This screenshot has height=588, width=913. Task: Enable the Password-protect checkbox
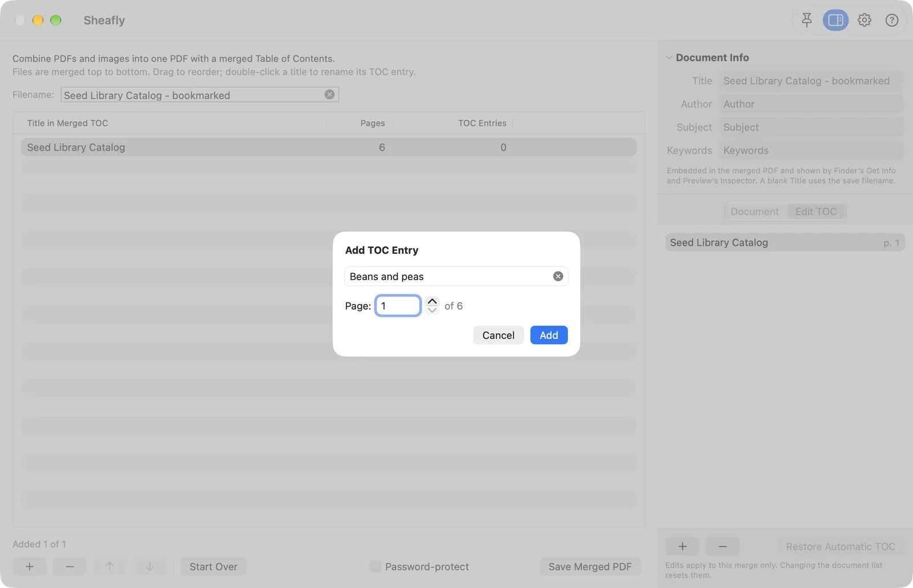(x=375, y=566)
